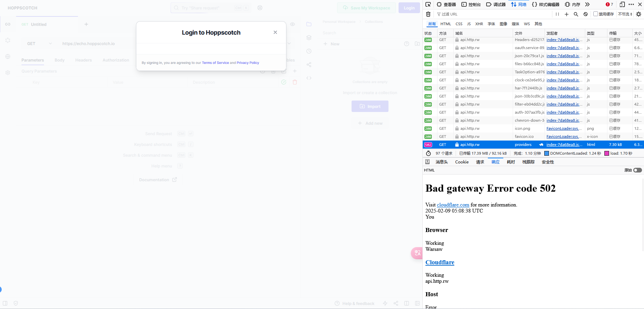Open responsive design mode icon

pyautogui.click(x=622, y=4)
